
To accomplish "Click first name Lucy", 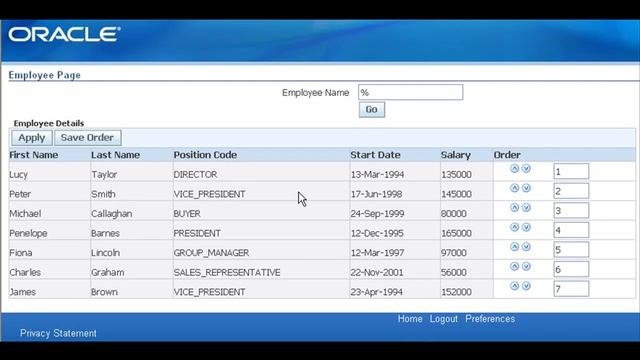I will [x=18, y=175].
